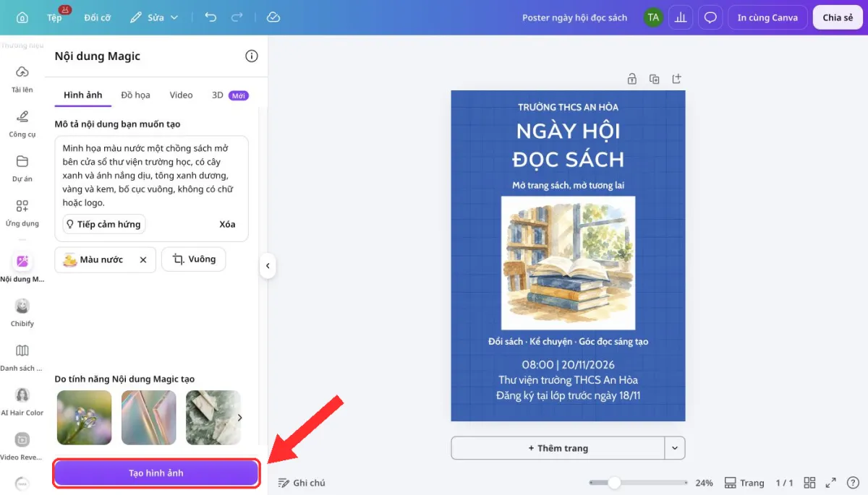Screen dimensions: 868x495
Task: Select the flower dewdrop sample thumbnail
Action: click(84, 417)
